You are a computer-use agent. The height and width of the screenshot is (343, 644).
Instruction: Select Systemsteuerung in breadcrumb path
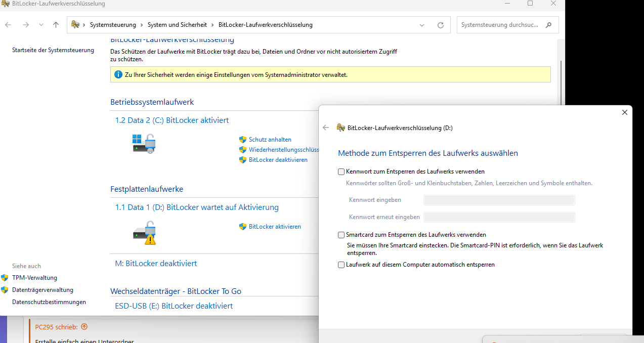click(113, 25)
